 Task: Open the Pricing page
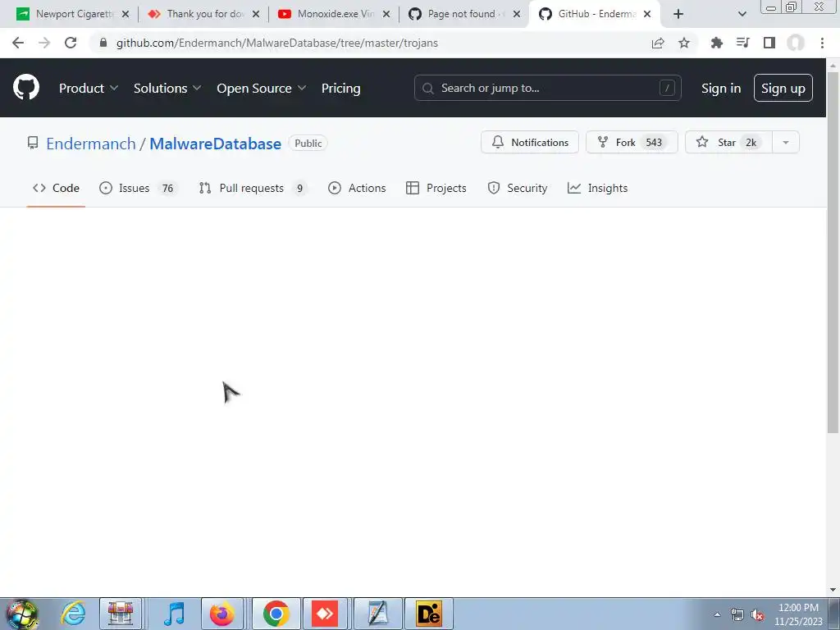pyautogui.click(x=340, y=88)
